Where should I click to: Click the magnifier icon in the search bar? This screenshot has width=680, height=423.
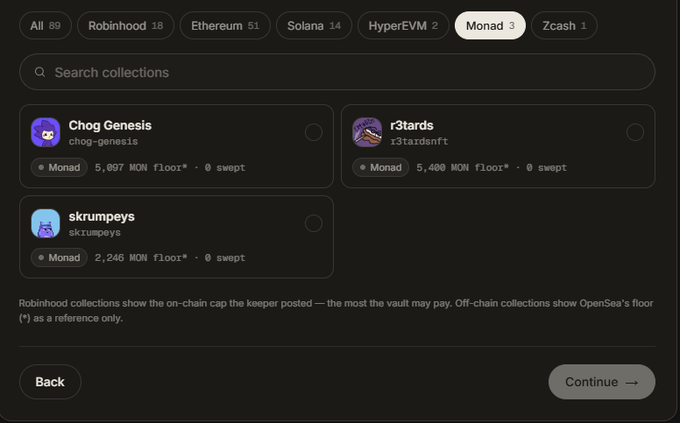pos(40,72)
